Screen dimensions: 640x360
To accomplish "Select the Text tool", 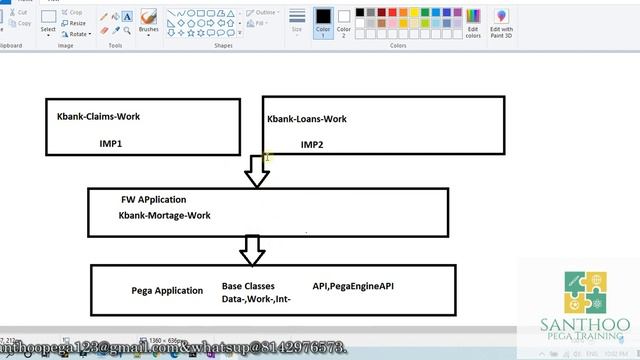I will click(127, 17).
